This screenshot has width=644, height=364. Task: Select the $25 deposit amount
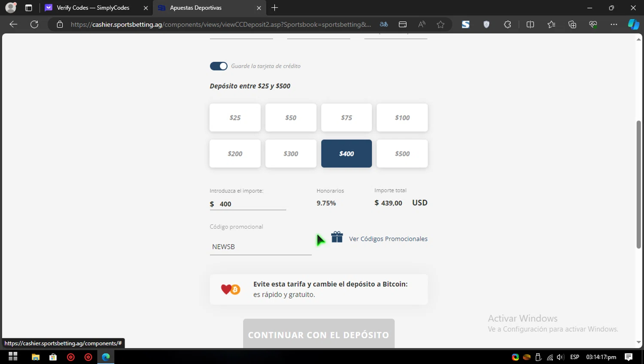coord(235,117)
